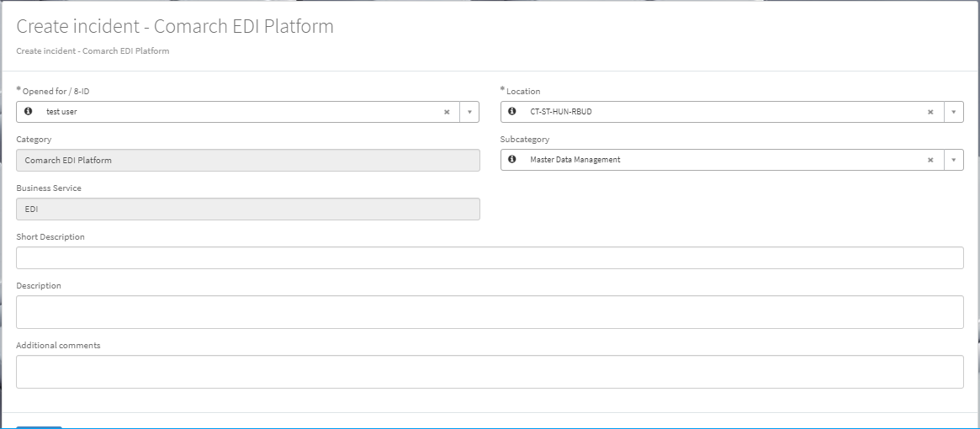980x429 pixels.
Task: Click the Additional comments text area
Action: pyautogui.click(x=490, y=372)
